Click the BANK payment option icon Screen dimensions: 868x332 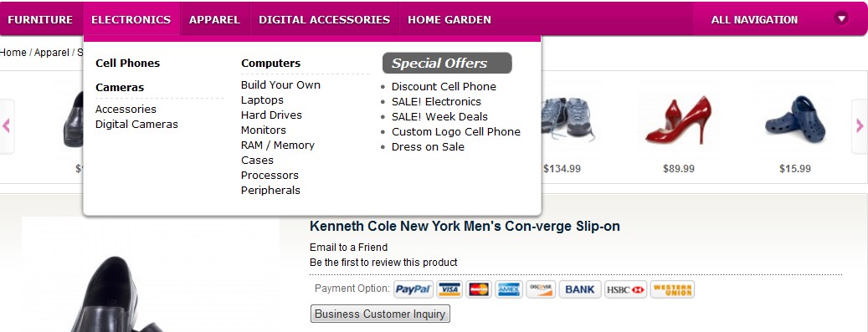coord(580,289)
